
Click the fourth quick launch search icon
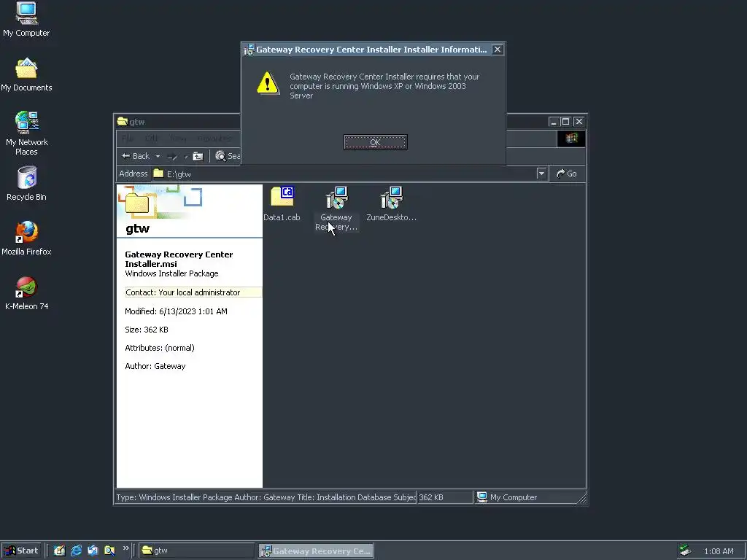(x=109, y=551)
